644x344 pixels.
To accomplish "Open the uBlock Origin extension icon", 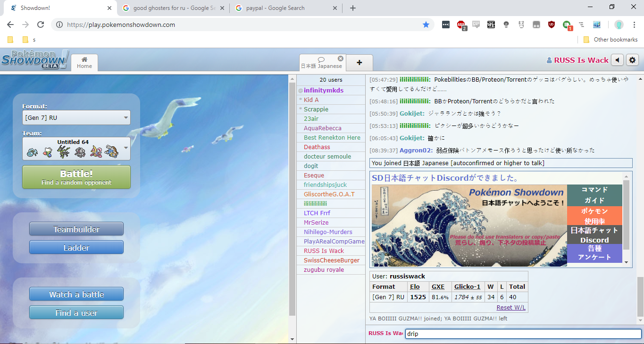I will click(551, 25).
